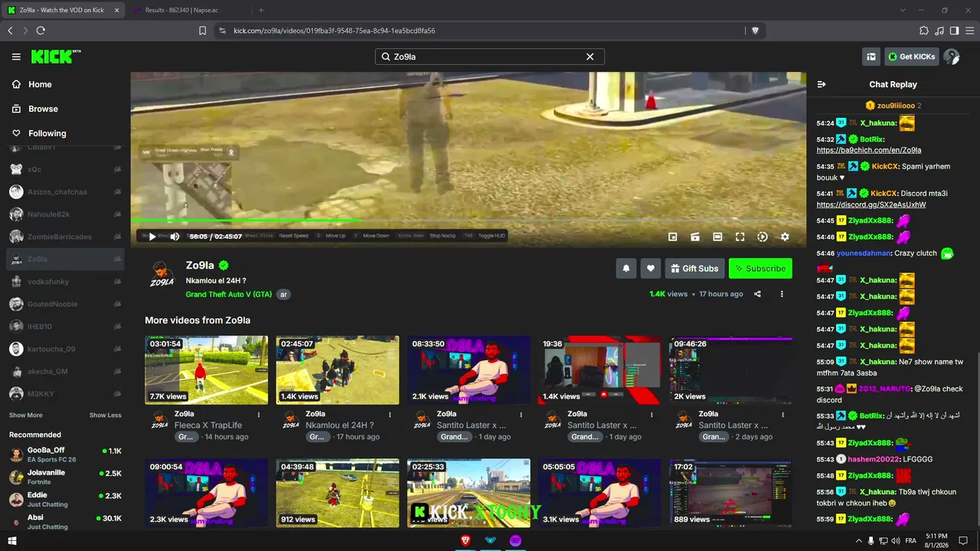
Task: Open the Brave browser main menu
Action: coord(969,31)
